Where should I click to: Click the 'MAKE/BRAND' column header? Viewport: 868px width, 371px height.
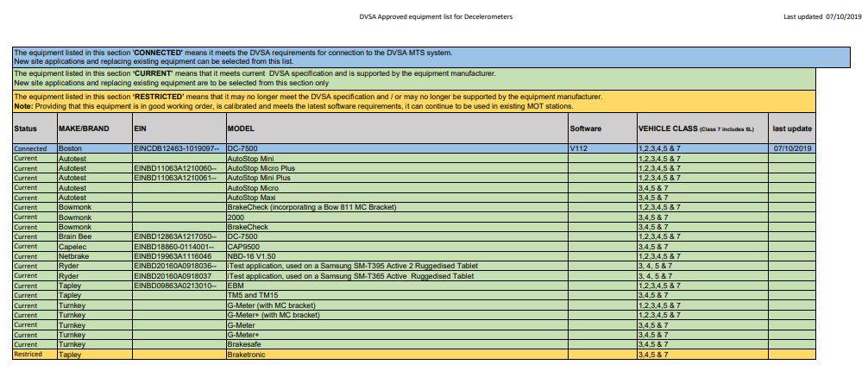94,129
